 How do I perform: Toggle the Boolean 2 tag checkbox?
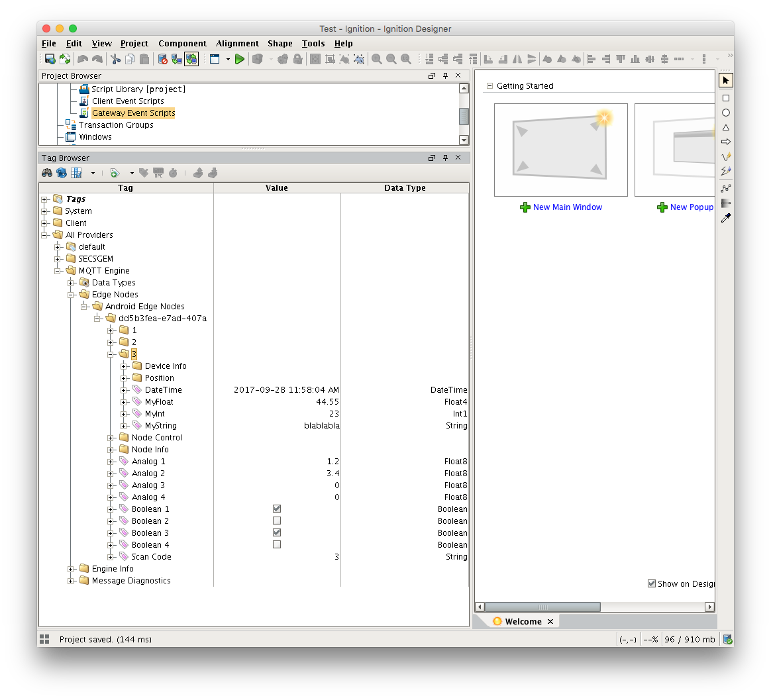click(x=277, y=521)
